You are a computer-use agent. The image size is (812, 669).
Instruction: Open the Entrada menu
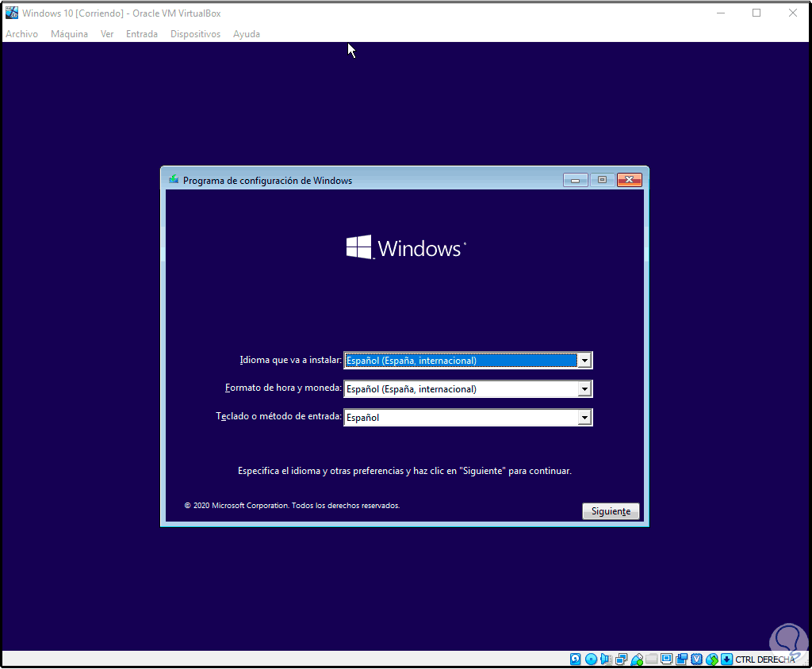click(142, 33)
